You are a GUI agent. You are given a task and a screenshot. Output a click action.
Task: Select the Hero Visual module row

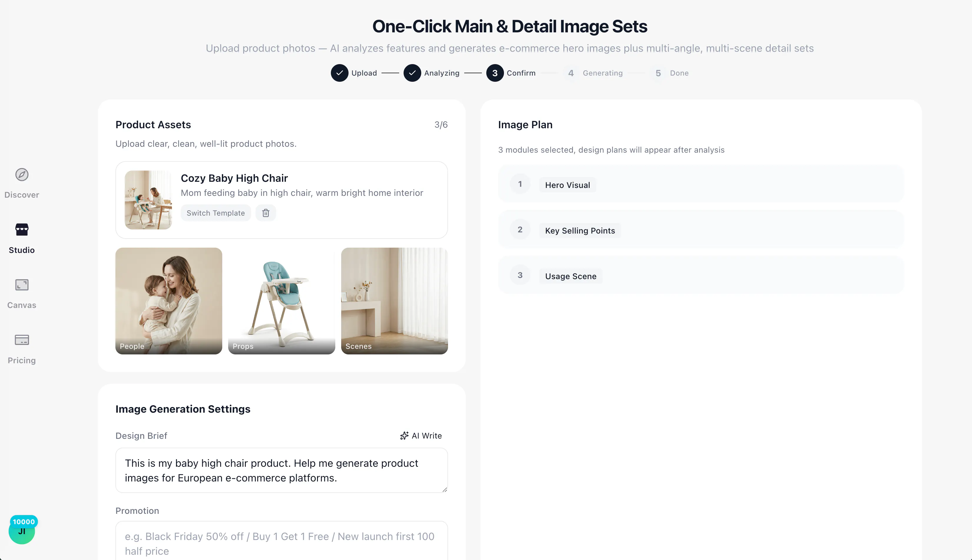pos(701,184)
